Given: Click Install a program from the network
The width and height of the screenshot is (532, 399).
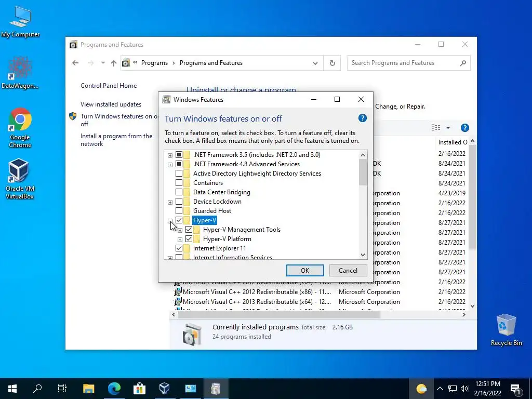Looking at the screenshot, I should coord(116,140).
